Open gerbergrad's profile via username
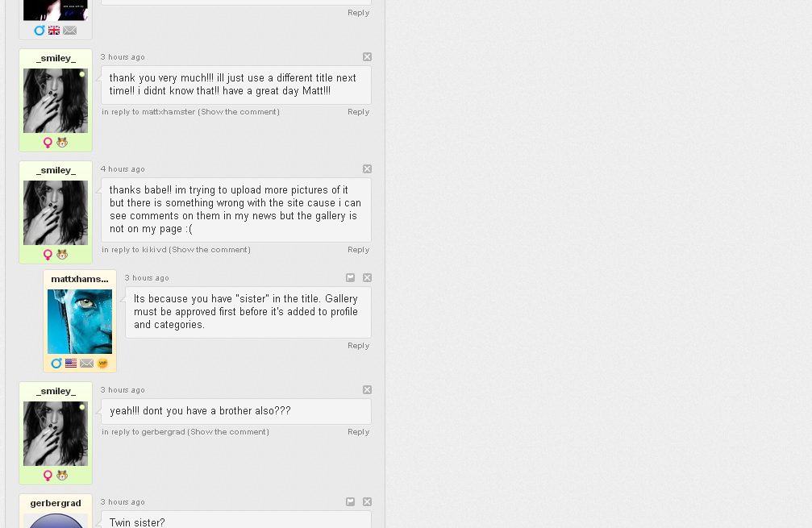Viewport: 812px width, 528px height. click(56, 503)
